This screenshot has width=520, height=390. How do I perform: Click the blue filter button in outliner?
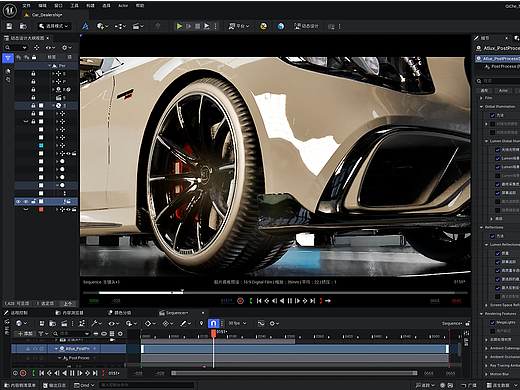coord(8,58)
